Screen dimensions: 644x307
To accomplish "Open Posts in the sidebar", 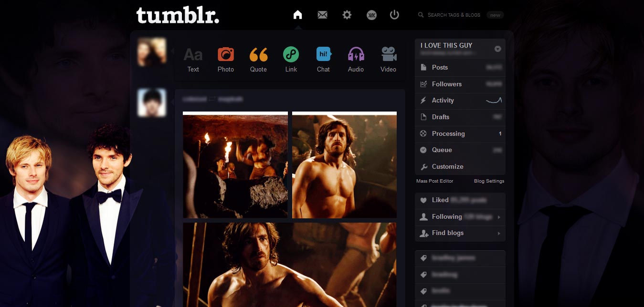I will pyautogui.click(x=460, y=68).
